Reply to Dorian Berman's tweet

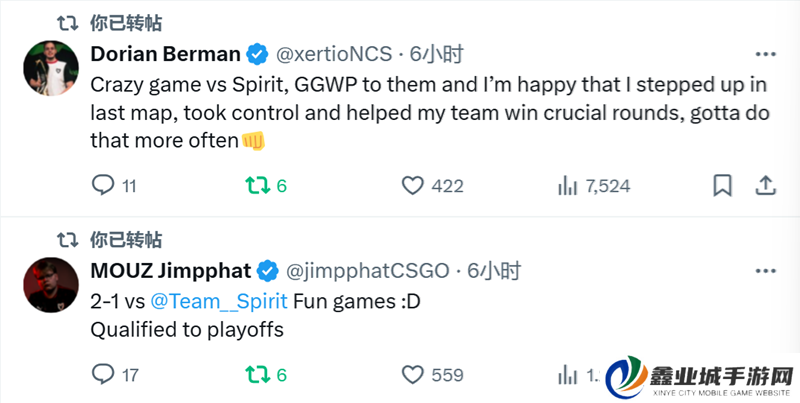(x=103, y=185)
